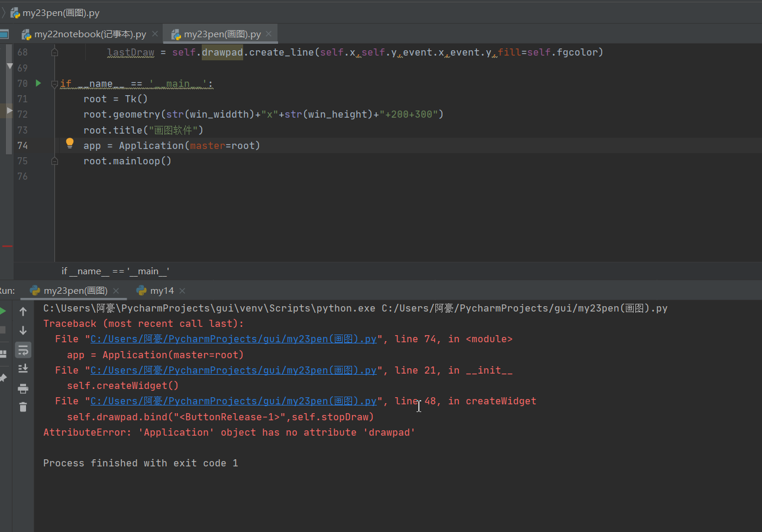Collapse the code fold marker on line 68
762x532 pixels.
pos(54,52)
